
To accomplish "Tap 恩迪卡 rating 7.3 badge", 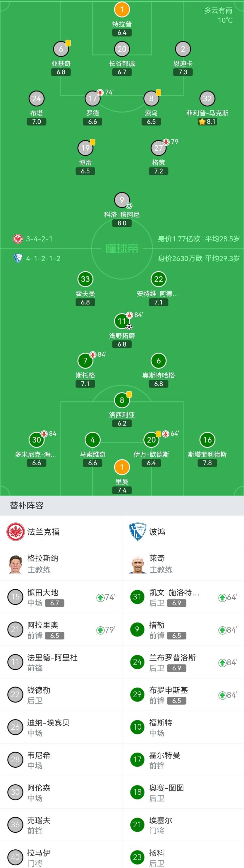I will coord(183,72).
